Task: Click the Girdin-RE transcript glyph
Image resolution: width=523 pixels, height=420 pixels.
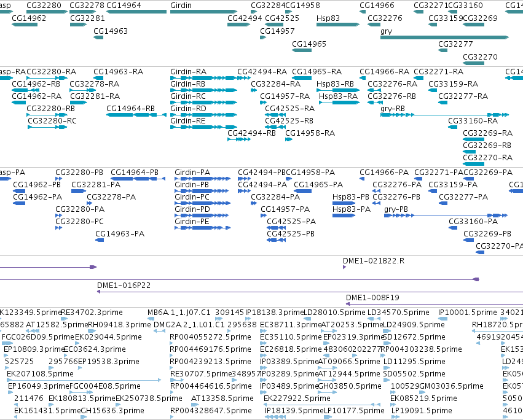Action: pyautogui.click(x=203, y=127)
